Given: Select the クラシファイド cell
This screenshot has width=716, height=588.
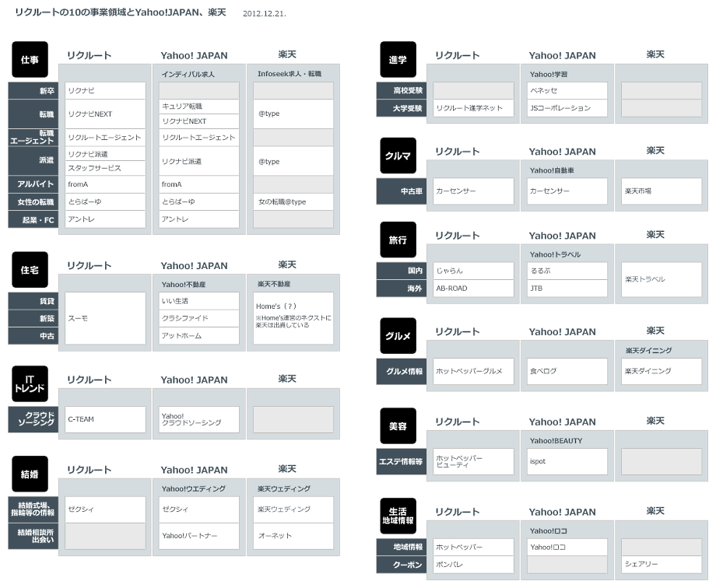Looking at the screenshot, I should (199, 318).
